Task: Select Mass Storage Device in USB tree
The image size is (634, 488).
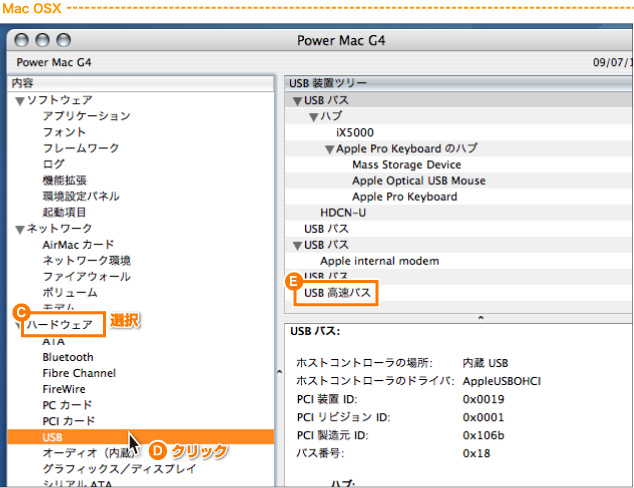Action: click(406, 165)
